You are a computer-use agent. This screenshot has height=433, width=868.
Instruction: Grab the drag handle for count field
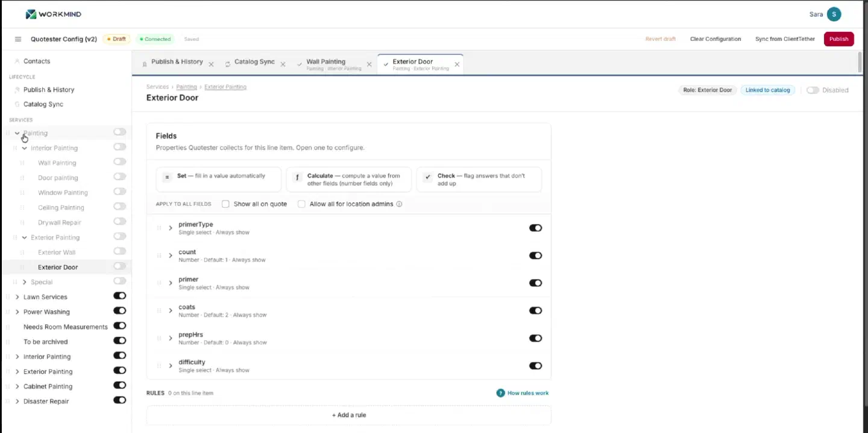[x=159, y=256]
